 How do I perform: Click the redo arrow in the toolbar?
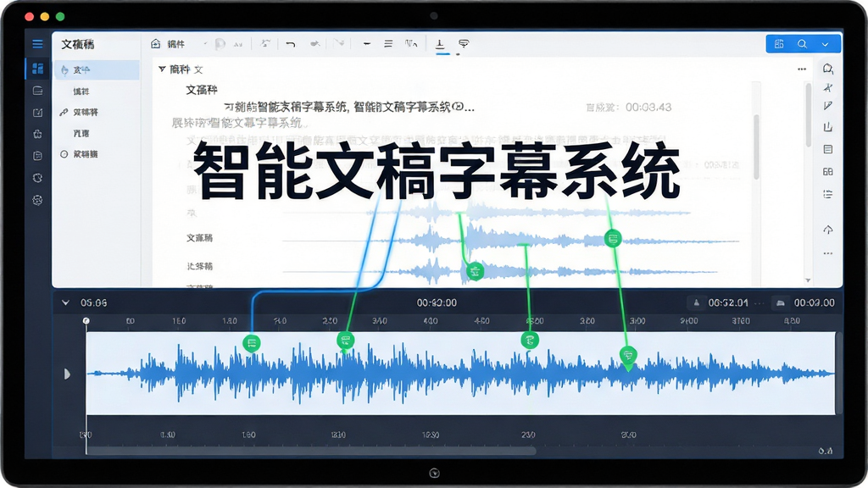(315, 44)
